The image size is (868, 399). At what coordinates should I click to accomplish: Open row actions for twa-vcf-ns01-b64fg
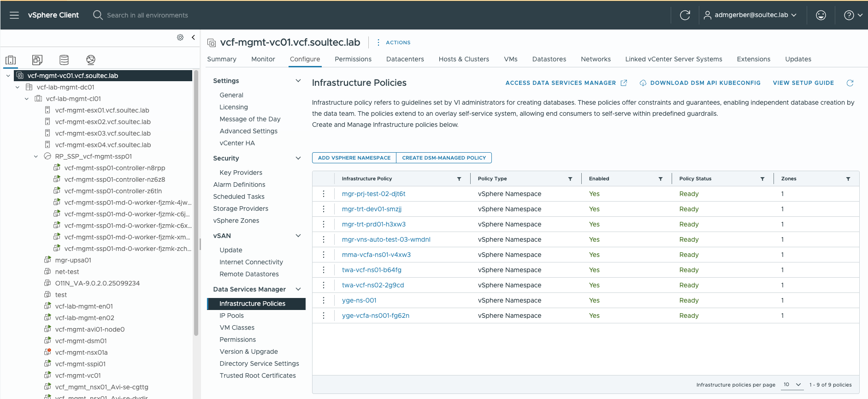[324, 270]
